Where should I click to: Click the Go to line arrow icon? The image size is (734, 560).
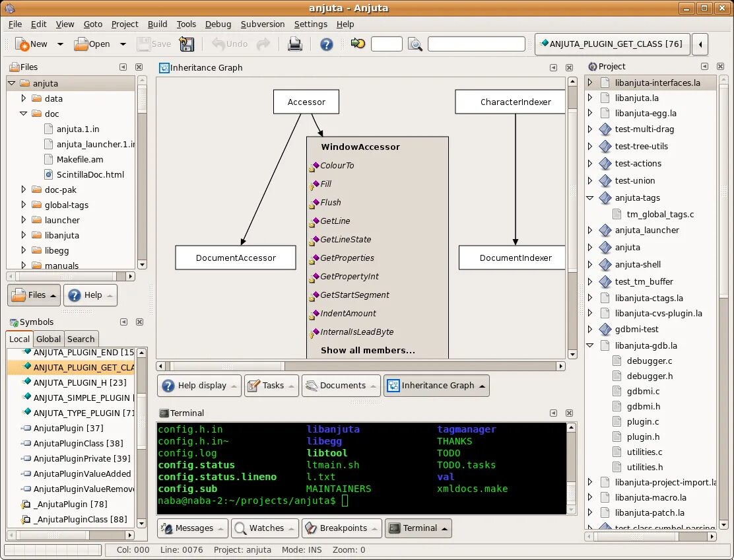(x=358, y=44)
